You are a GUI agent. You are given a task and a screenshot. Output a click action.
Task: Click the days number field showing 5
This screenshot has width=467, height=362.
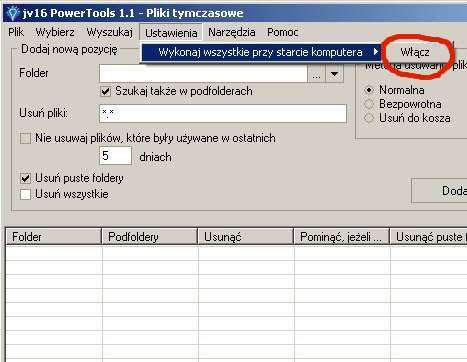[115, 156]
